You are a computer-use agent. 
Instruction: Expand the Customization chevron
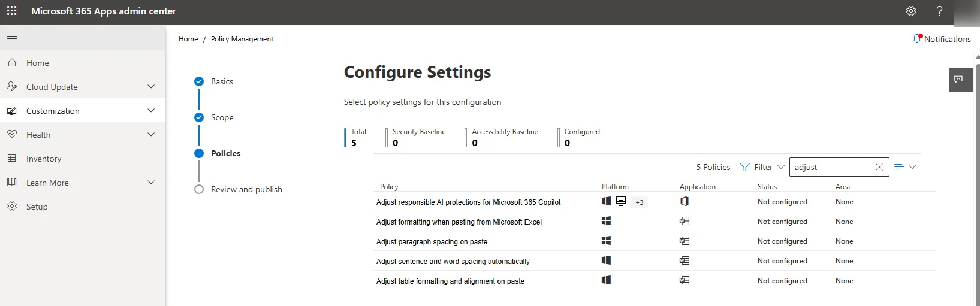tap(151, 111)
